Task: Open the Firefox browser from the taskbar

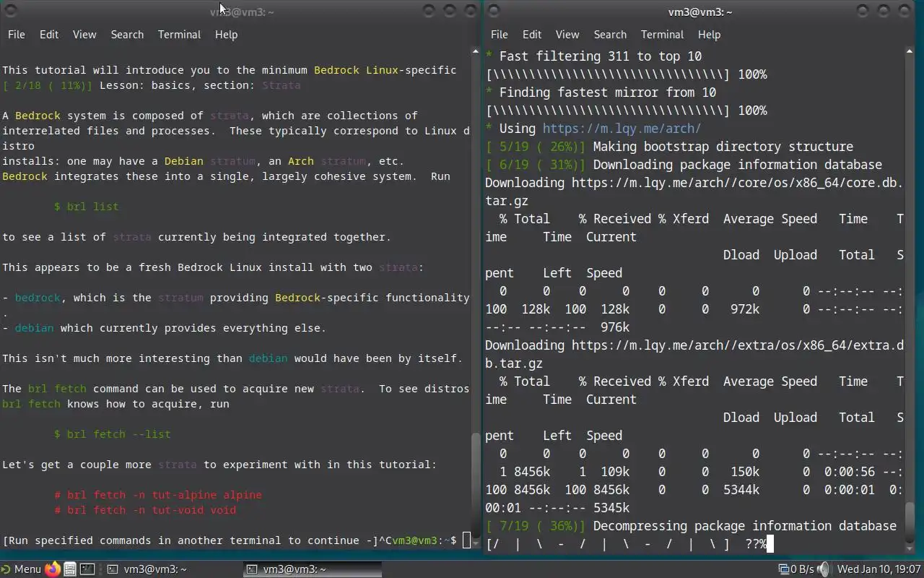Action: 52,569
